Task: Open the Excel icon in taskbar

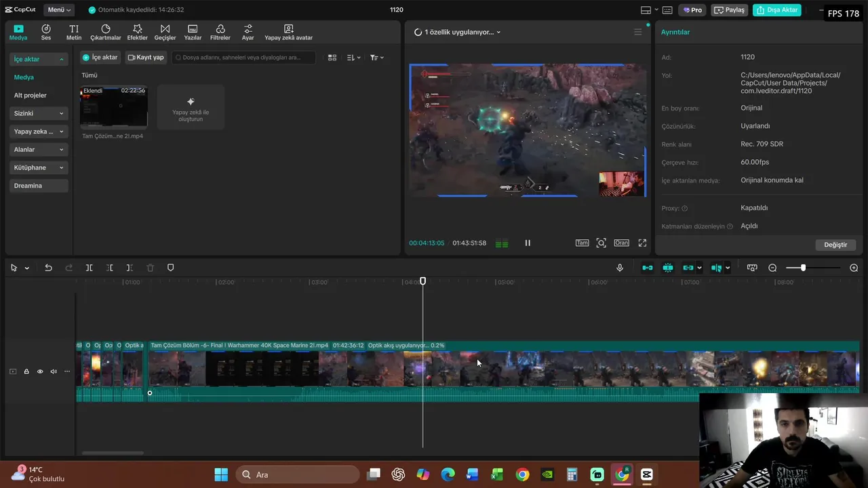Action: tap(497, 474)
